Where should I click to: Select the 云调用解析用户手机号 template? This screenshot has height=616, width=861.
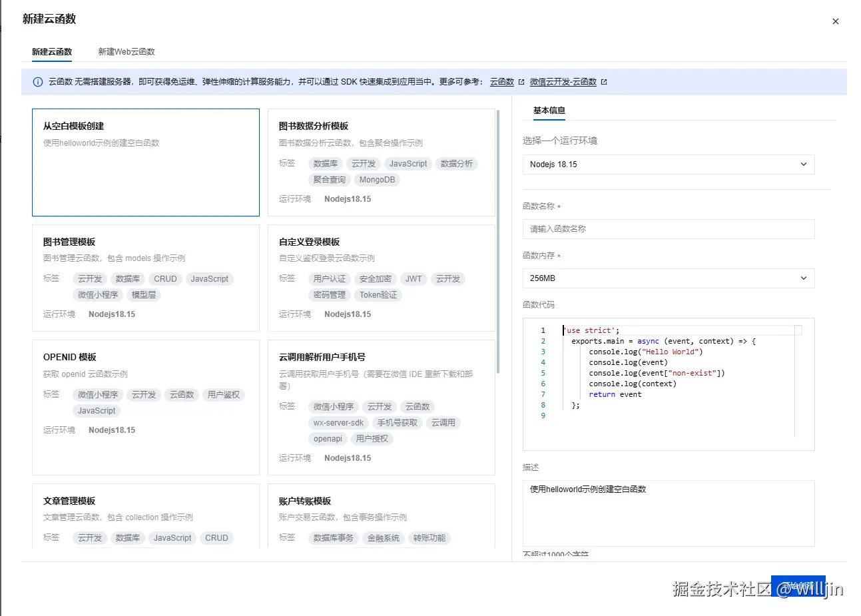click(381, 408)
